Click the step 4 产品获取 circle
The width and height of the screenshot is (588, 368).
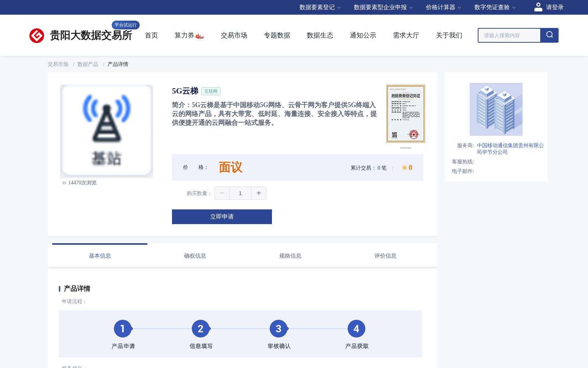click(356, 329)
